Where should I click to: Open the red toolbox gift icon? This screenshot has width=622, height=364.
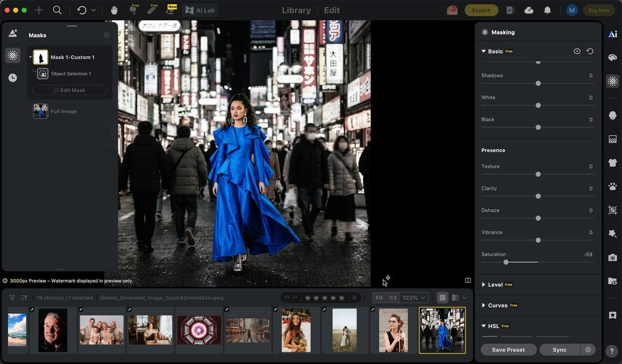tap(452, 10)
